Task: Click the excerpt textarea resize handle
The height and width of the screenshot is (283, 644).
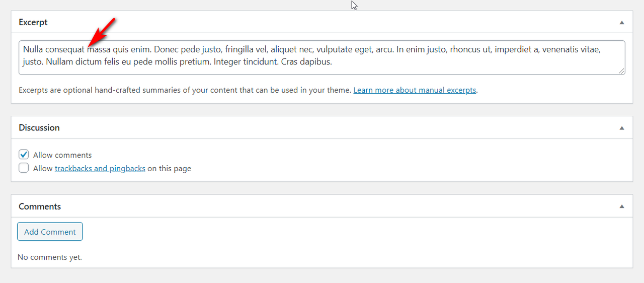Action: (x=622, y=72)
